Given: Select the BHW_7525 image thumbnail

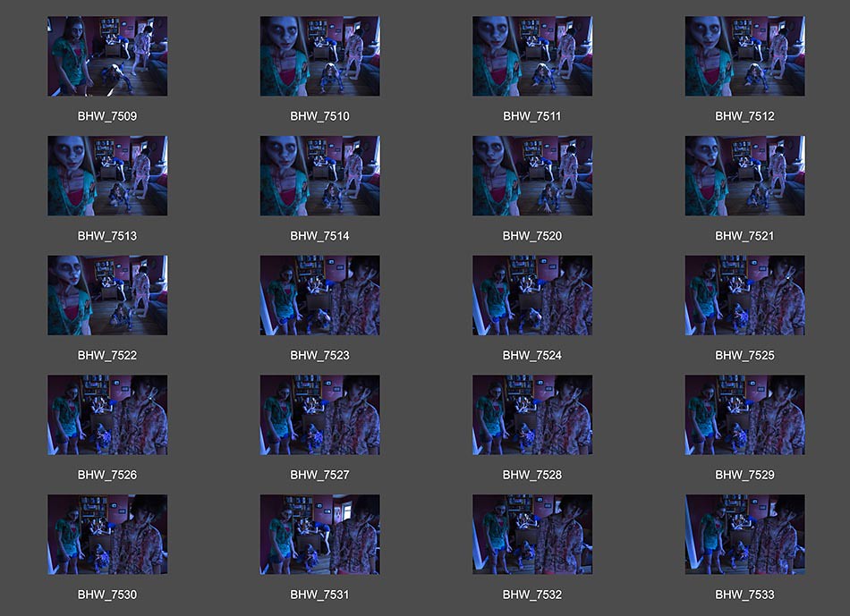Looking at the screenshot, I should pos(744,295).
